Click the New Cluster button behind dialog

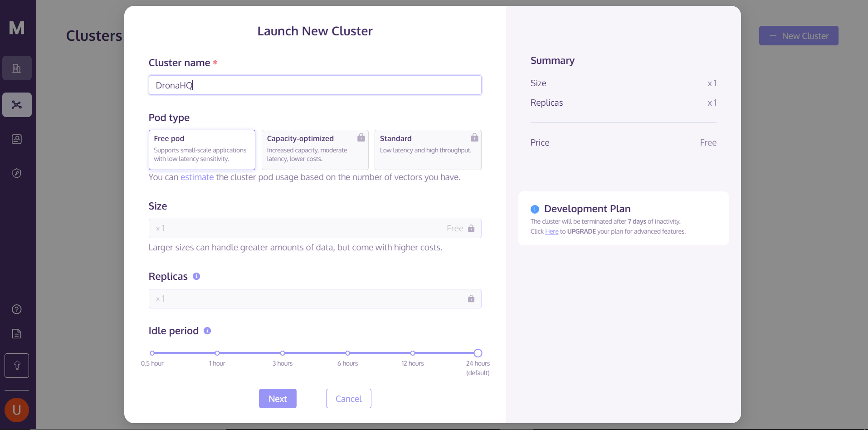click(x=799, y=36)
